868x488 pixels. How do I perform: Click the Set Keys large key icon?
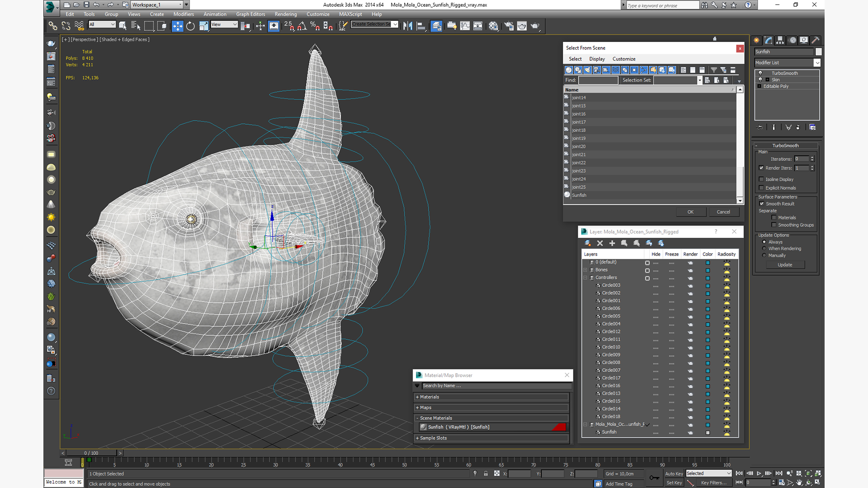(x=654, y=478)
